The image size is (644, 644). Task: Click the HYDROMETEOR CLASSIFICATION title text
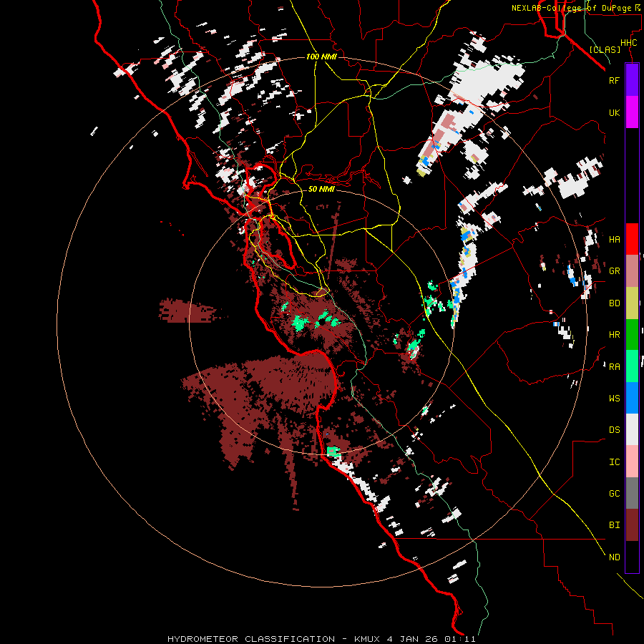pos(251,639)
